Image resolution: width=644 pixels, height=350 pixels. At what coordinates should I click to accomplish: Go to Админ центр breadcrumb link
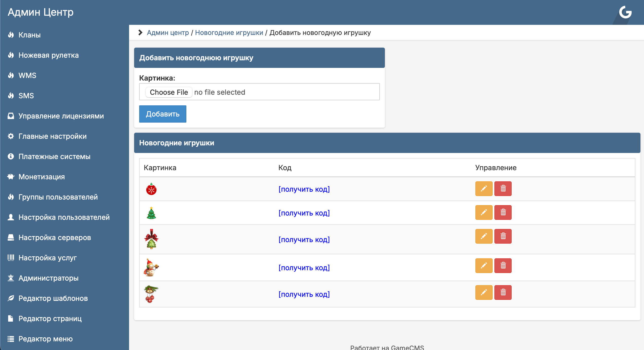[168, 33]
